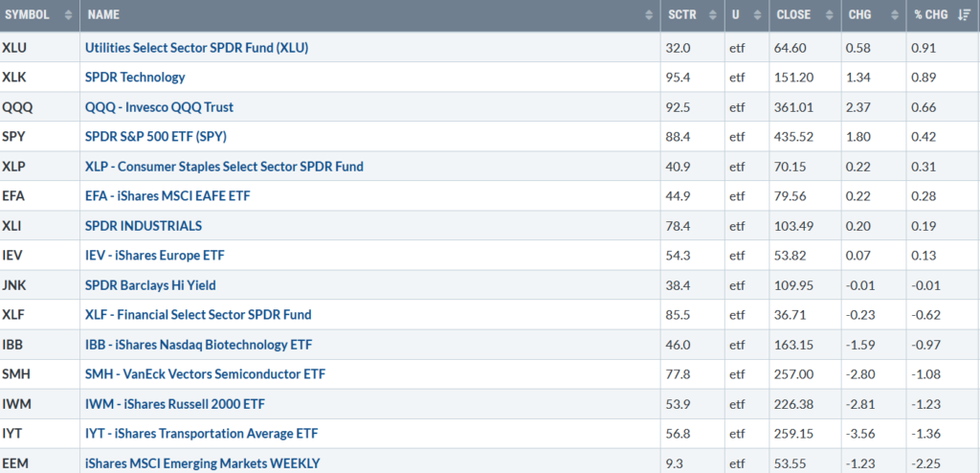The image size is (980, 473).
Task: Open IBB iShares Nasdaq Biotechnology ETF link
Action: pos(199,345)
